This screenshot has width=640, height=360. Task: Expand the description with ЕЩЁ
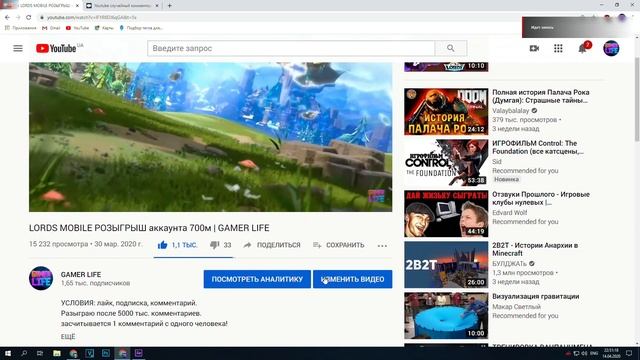click(x=68, y=337)
